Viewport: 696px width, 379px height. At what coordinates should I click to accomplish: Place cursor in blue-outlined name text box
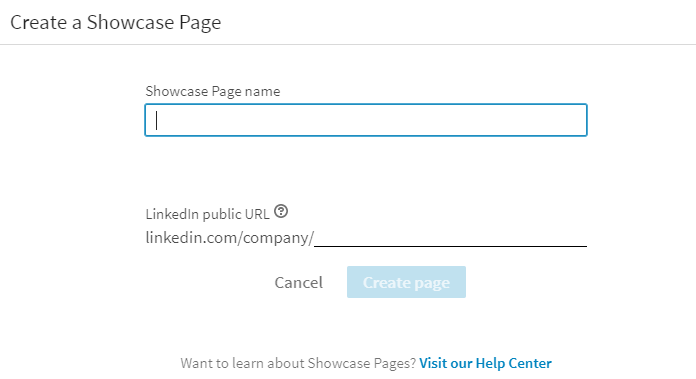tap(366, 120)
